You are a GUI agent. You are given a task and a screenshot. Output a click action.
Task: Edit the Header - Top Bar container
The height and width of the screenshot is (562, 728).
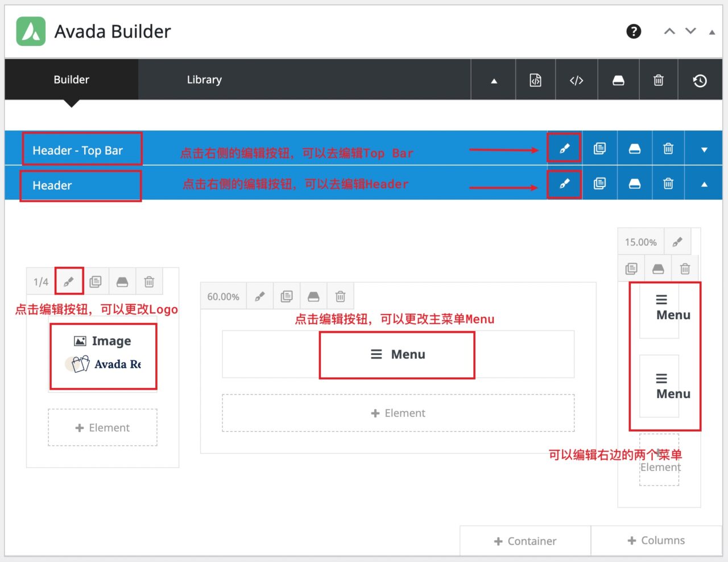[564, 148]
